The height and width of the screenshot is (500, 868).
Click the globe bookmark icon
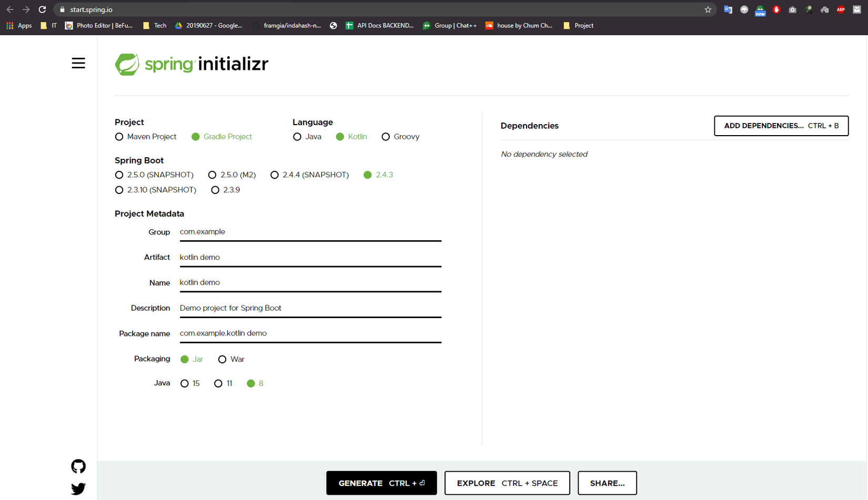pyautogui.click(x=334, y=25)
